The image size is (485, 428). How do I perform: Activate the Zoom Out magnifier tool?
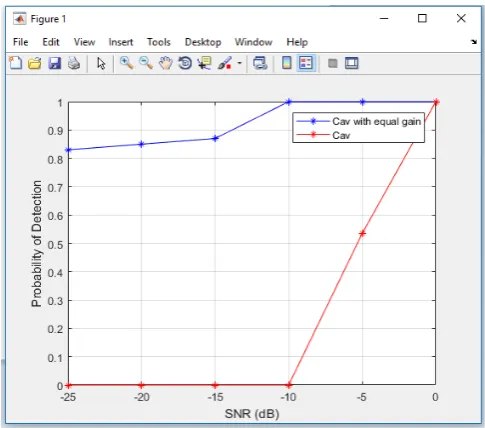(x=146, y=63)
